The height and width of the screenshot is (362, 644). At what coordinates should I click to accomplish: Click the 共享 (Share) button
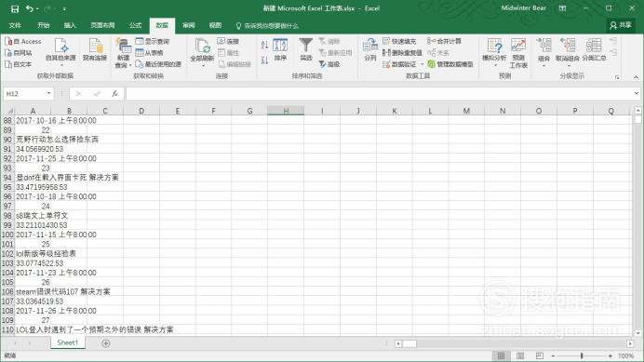click(x=621, y=25)
